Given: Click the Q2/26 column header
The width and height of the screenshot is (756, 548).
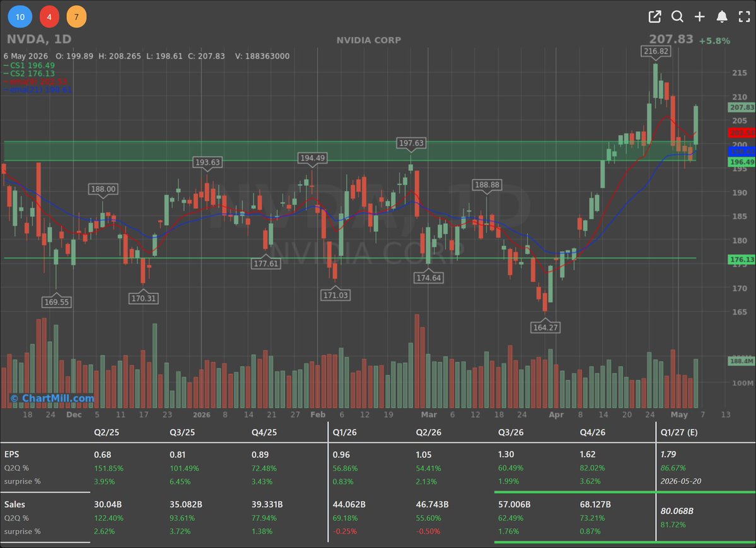Looking at the screenshot, I should point(429,432).
